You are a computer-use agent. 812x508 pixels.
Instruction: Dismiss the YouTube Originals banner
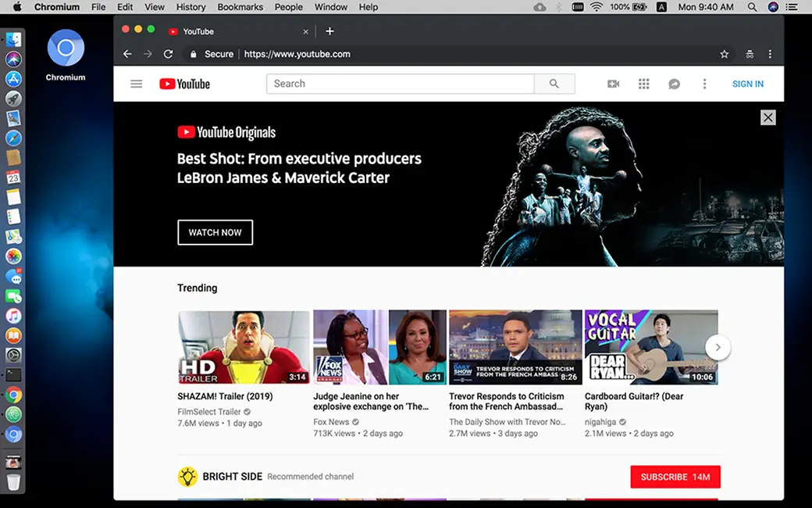pos(767,117)
